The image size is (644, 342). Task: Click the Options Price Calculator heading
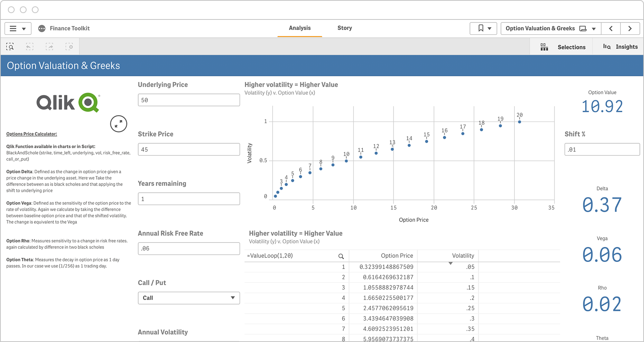(31, 134)
